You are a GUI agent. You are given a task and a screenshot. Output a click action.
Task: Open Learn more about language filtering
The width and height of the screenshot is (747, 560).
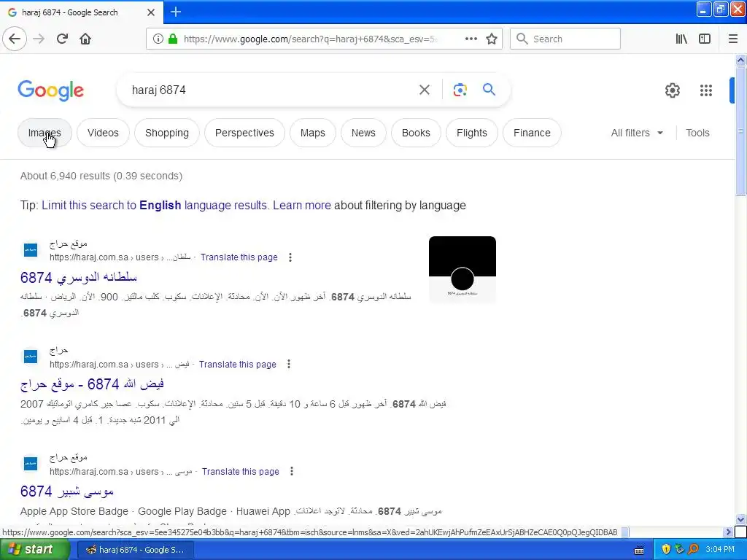coord(302,205)
